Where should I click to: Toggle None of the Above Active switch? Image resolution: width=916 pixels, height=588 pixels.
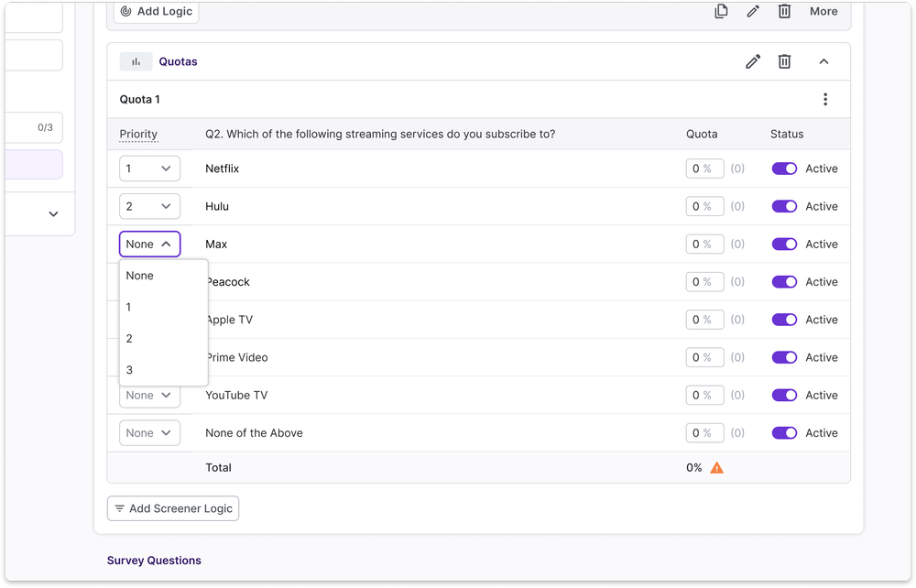click(x=784, y=432)
